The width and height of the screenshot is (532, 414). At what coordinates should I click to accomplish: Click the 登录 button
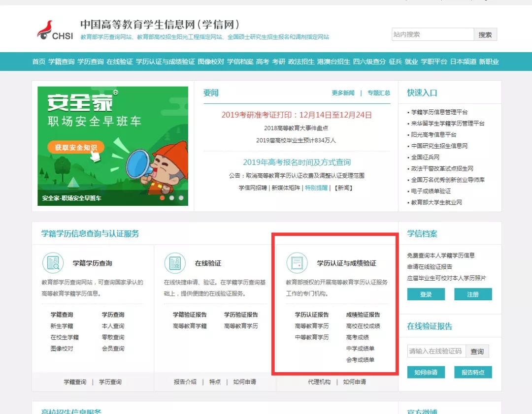(x=426, y=294)
